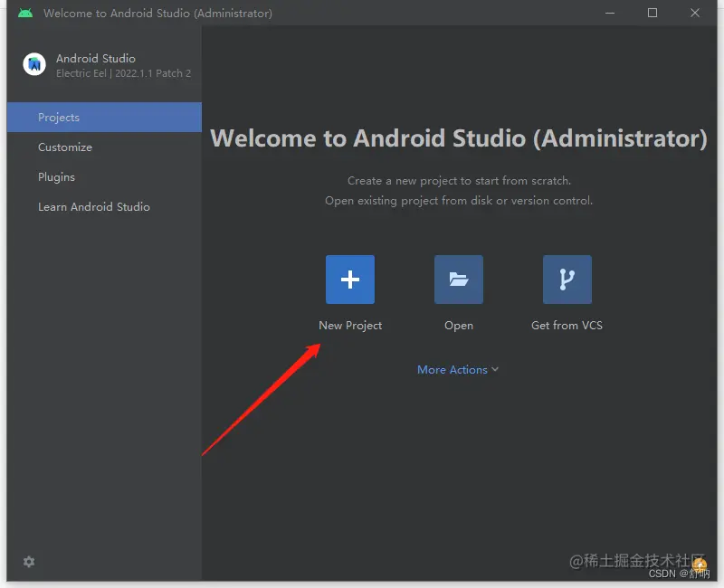This screenshot has height=588, width=724.
Task: Click the New Project label
Action: (350, 326)
